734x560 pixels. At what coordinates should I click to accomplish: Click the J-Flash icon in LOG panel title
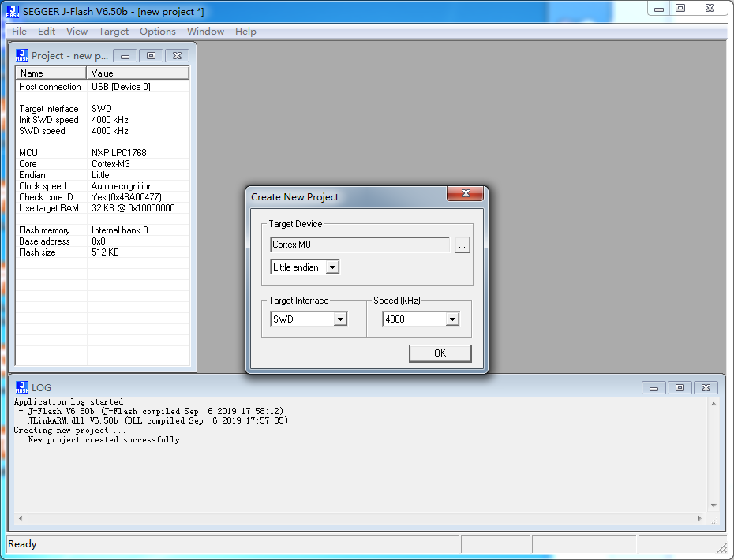pyautogui.click(x=22, y=387)
